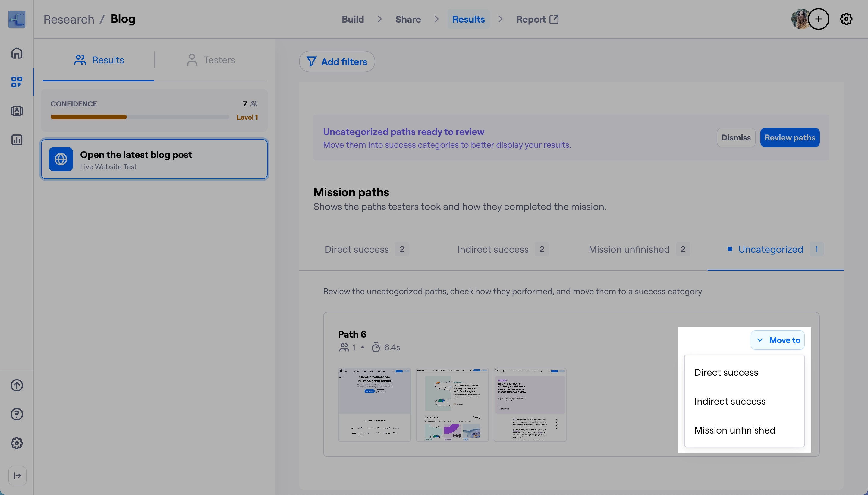Click the upgrade arrow circle icon
The image size is (868, 495).
(17, 385)
